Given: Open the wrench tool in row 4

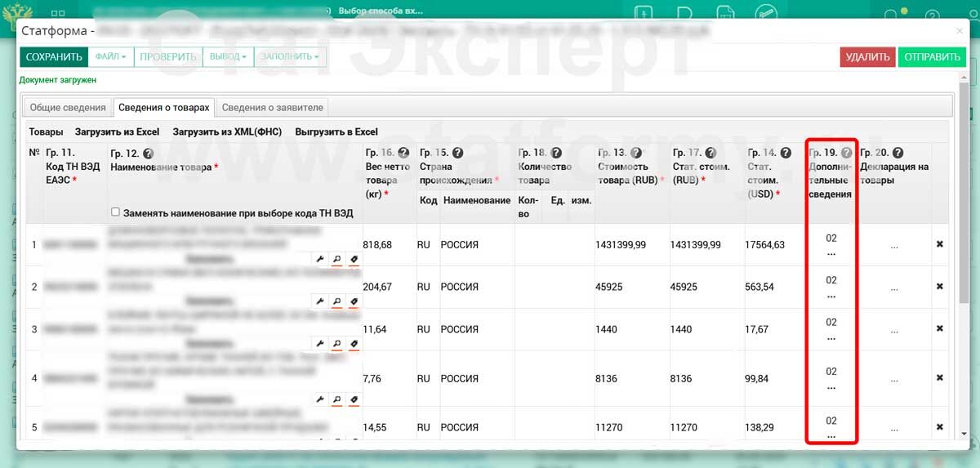Looking at the screenshot, I should [320, 399].
